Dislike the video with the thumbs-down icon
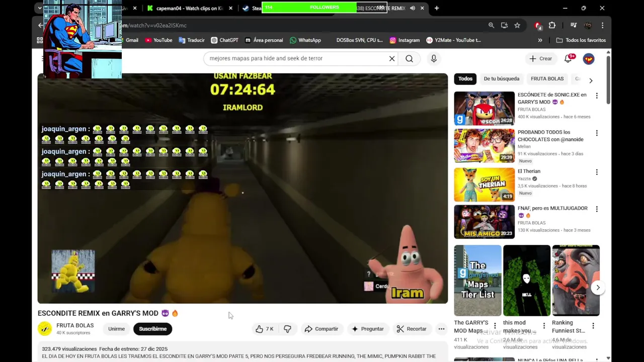 pos(287,329)
